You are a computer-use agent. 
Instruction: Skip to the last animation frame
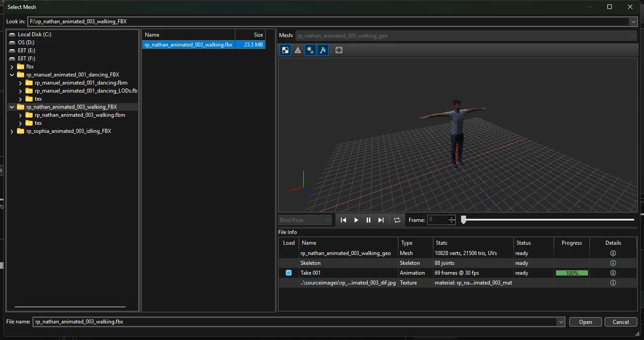tap(381, 220)
